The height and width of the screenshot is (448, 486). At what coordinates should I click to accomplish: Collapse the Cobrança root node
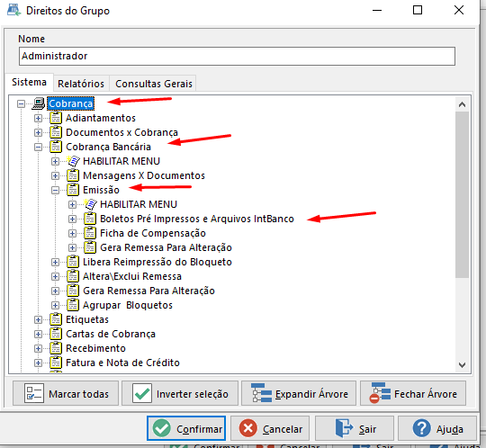21,103
